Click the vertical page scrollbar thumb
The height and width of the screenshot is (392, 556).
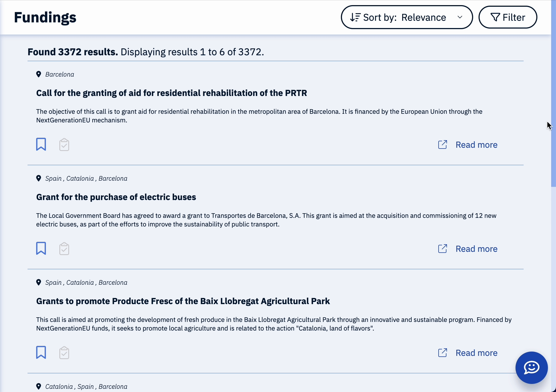[x=553, y=93]
